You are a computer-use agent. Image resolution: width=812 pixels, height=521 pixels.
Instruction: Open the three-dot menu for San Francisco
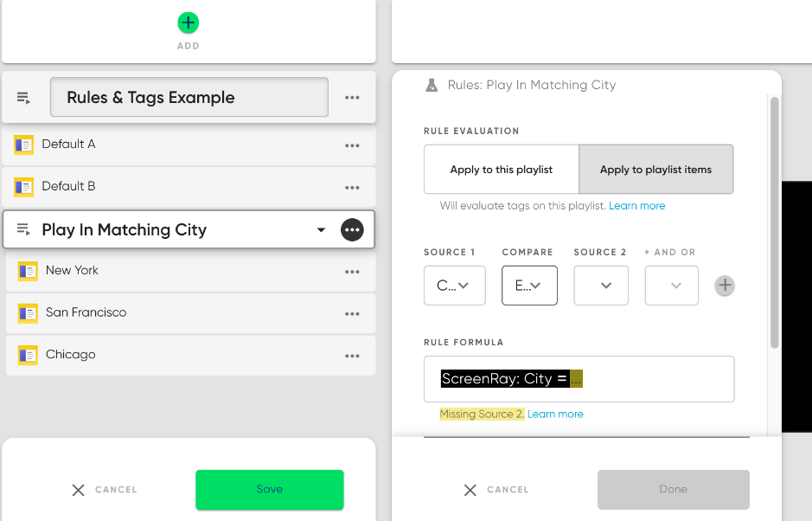(352, 313)
